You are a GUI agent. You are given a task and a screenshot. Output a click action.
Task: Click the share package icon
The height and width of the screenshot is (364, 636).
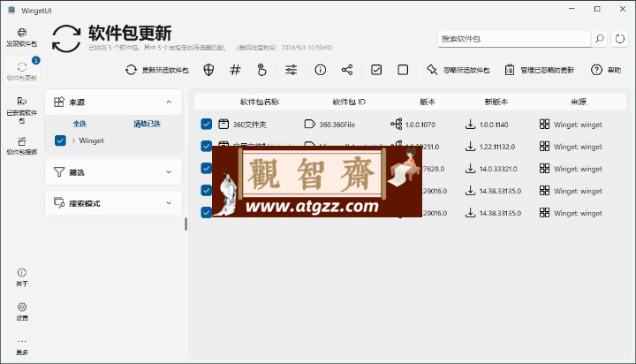(347, 70)
